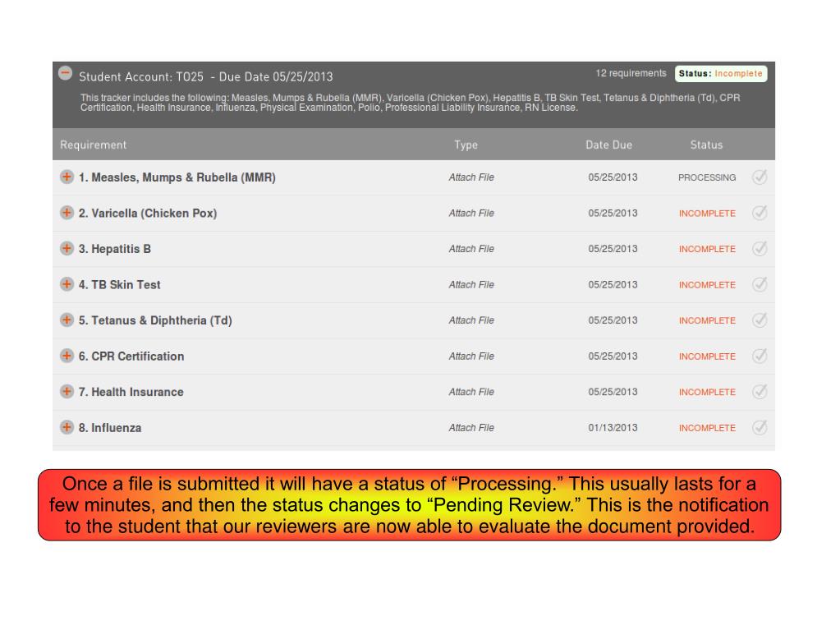
Task: Open Attach File for Hepatitis B
Action: 471,249
